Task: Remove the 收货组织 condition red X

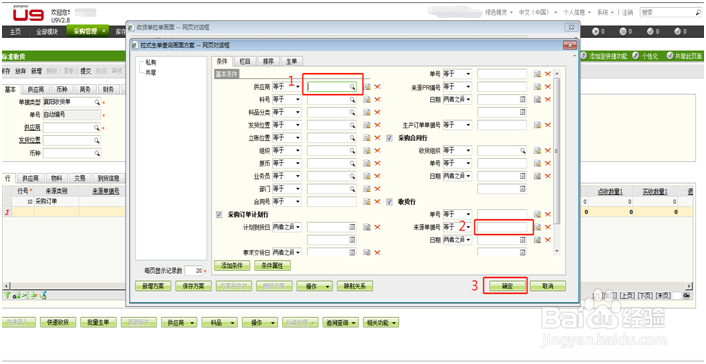Action: pyautogui.click(x=548, y=150)
